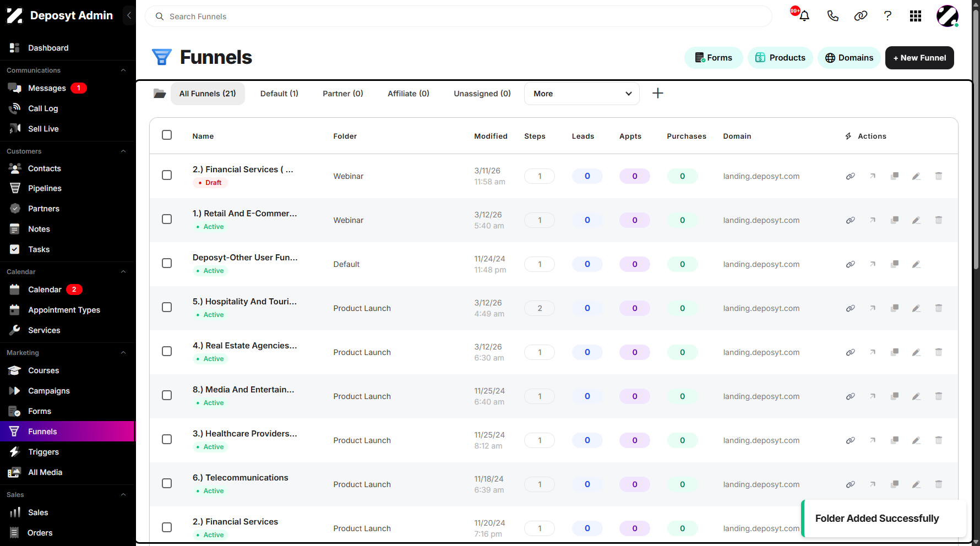
Task: Collapse the Customers sidebar section
Action: tap(123, 151)
